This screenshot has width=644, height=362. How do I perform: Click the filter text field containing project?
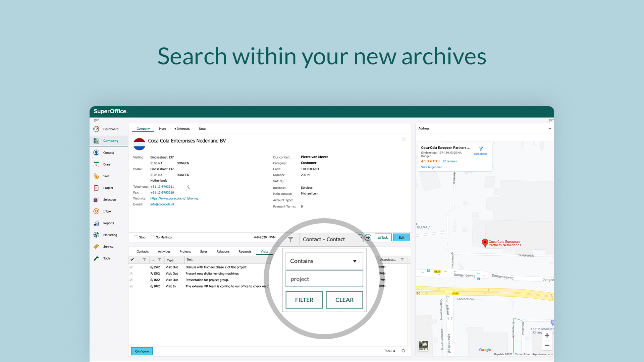(324, 279)
